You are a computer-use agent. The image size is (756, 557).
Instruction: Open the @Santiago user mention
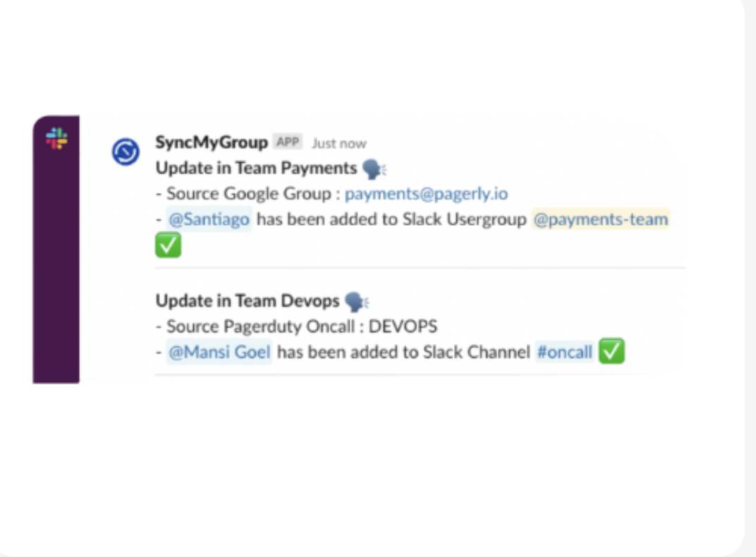pyautogui.click(x=209, y=219)
